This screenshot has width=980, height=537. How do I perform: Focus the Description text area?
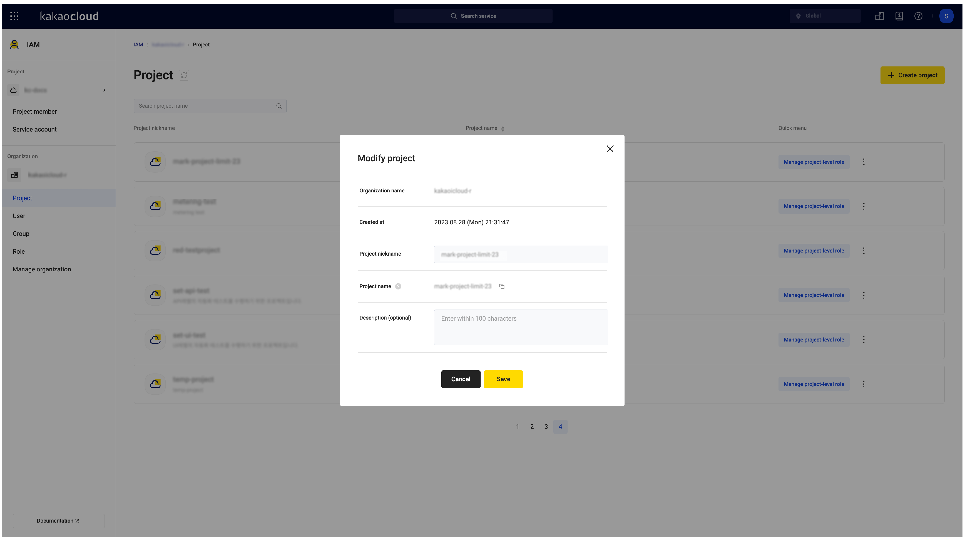click(521, 327)
